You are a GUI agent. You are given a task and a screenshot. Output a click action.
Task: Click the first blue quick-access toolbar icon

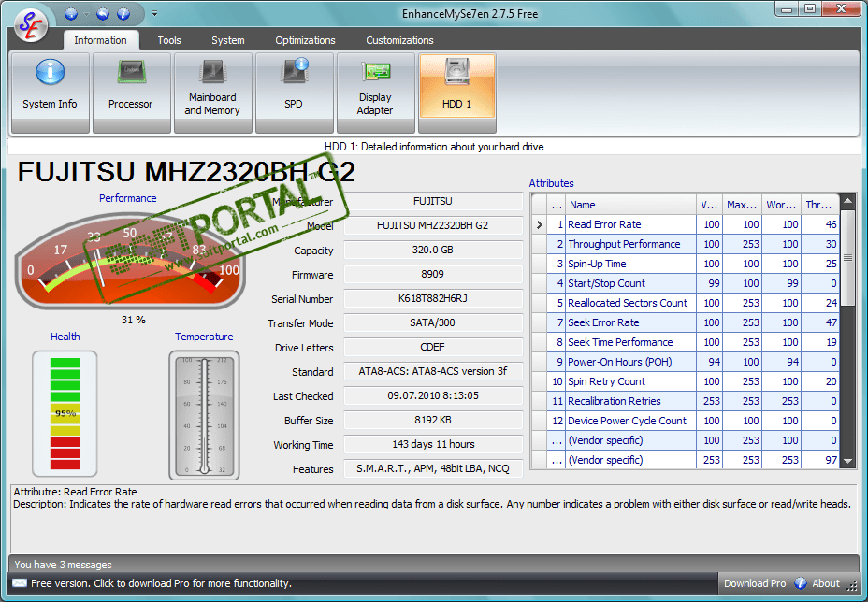tap(71, 14)
